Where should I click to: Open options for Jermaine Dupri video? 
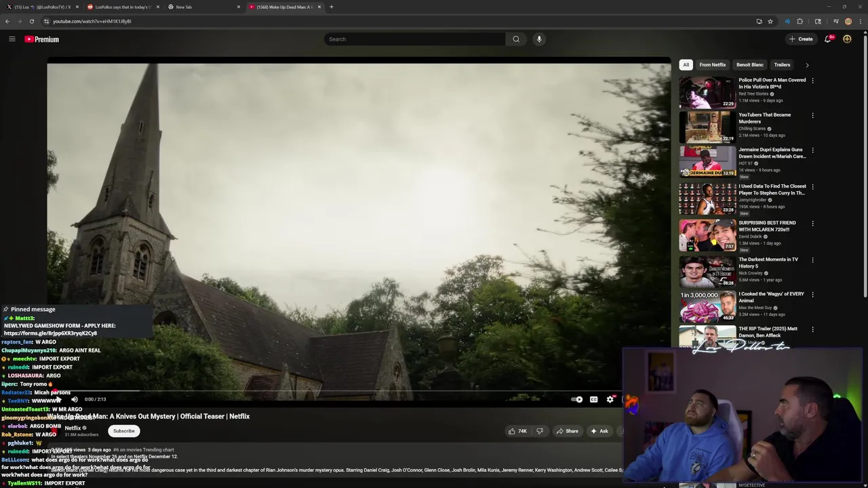click(812, 150)
